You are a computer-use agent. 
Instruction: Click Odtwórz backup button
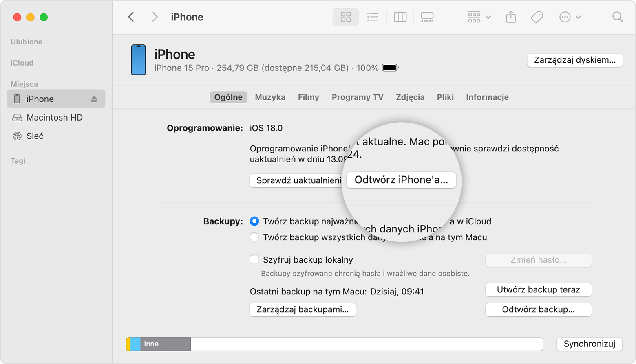tap(538, 309)
